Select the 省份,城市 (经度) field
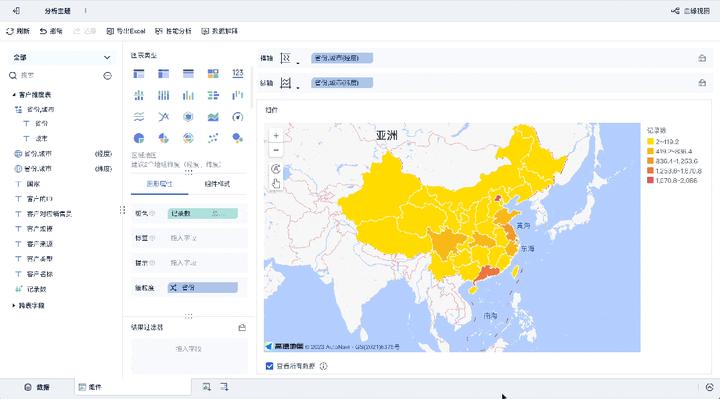The width and height of the screenshot is (720, 399). 63,154
